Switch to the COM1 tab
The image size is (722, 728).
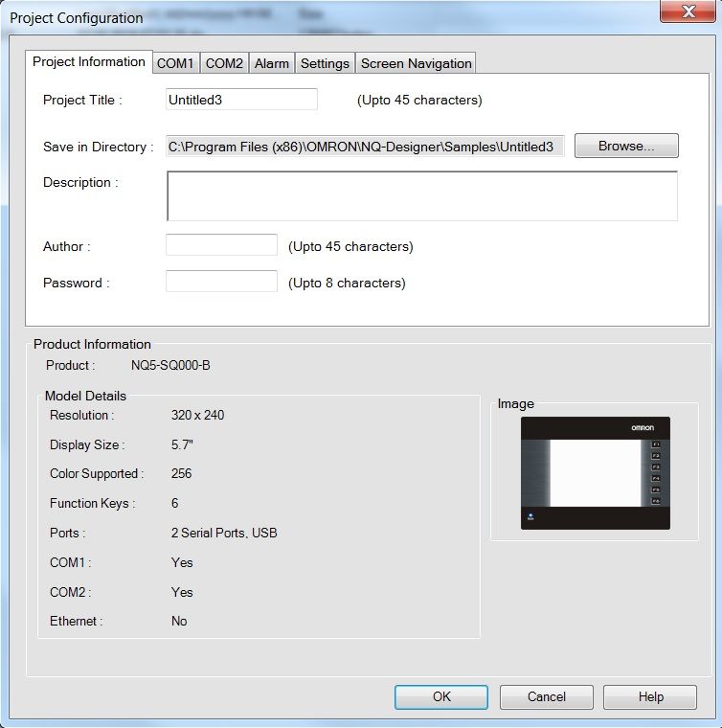coord(176,63)
